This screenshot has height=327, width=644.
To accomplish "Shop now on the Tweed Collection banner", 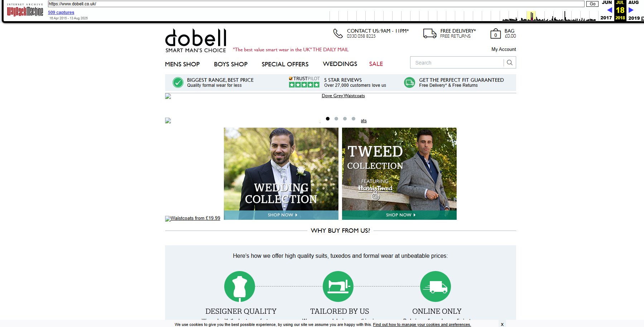I will [399, 215].
